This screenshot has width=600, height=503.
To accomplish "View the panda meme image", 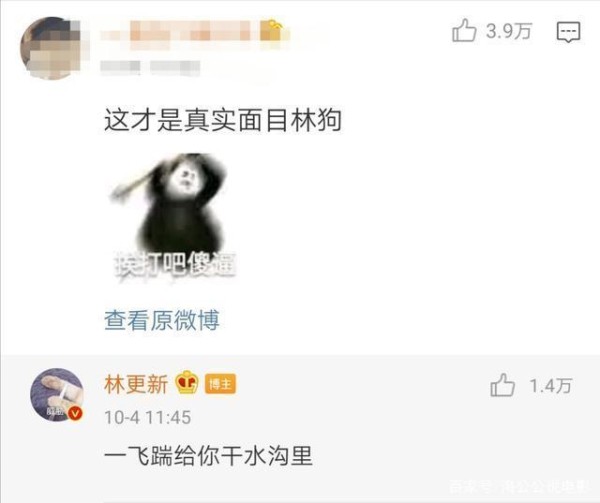I will (173, 217).
